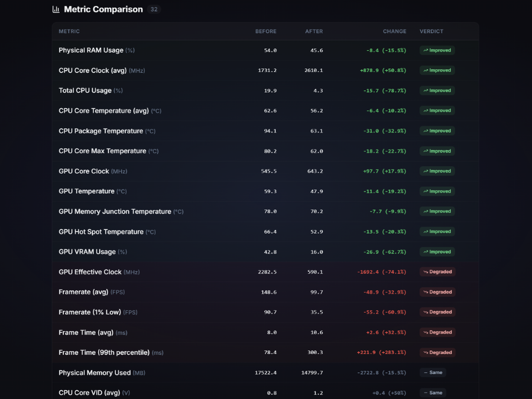The image size is (532, 399).
Task: Click the Improved badge for GPU Core Clock
Action: 437,171
